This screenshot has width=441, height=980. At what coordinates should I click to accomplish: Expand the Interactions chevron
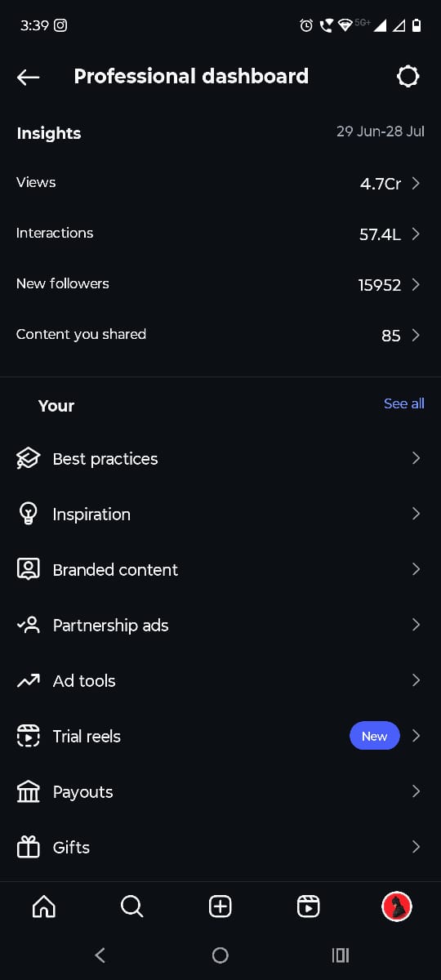pyautogui.click(x=416, y=234)
